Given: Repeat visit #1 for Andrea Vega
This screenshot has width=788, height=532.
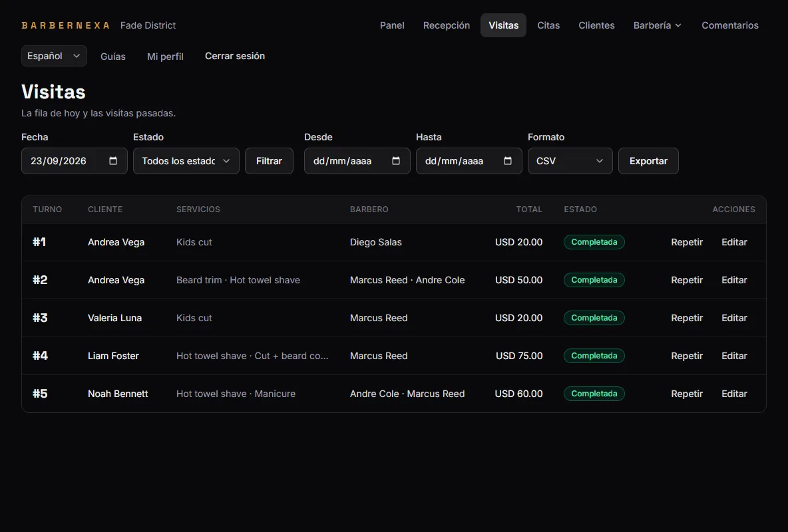Looking at the screenshot, I should (x=686, y=242).
